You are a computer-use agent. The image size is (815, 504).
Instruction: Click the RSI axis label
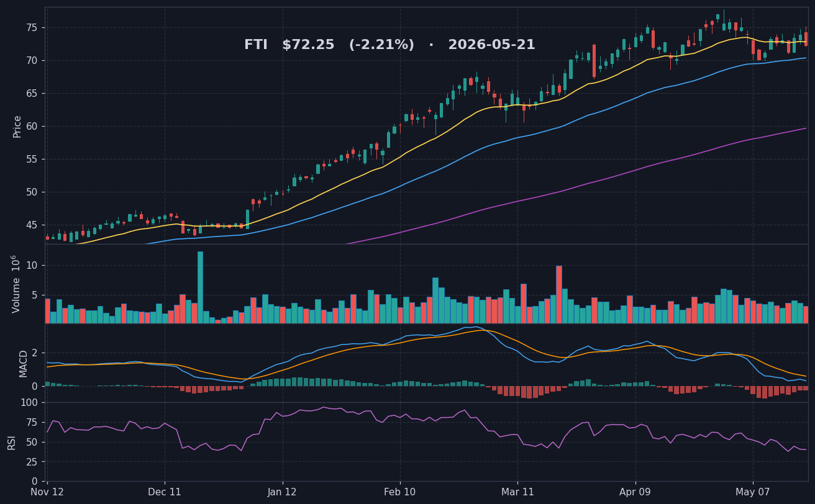coord(12,442)
